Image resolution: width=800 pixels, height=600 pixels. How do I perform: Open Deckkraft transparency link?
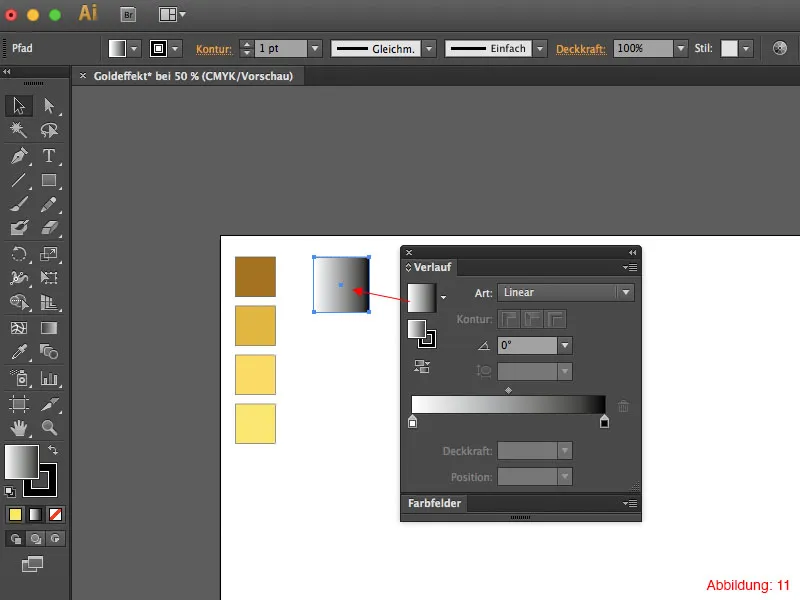tap(581, 49)
